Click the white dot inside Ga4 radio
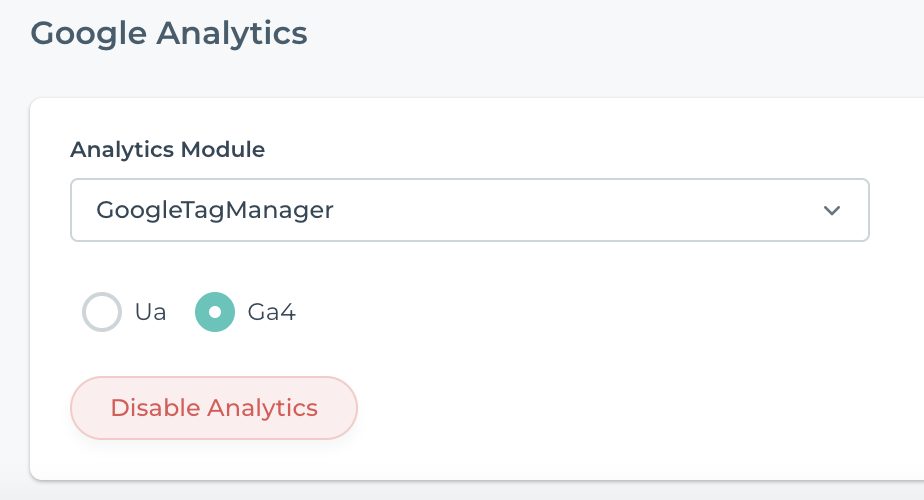This screenshot has width=924, height=500. (214, 312)
